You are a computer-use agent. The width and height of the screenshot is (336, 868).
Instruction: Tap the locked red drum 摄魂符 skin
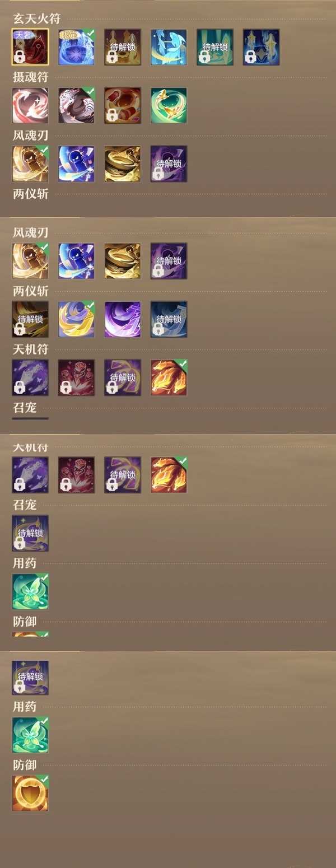[x=122, y=105]
